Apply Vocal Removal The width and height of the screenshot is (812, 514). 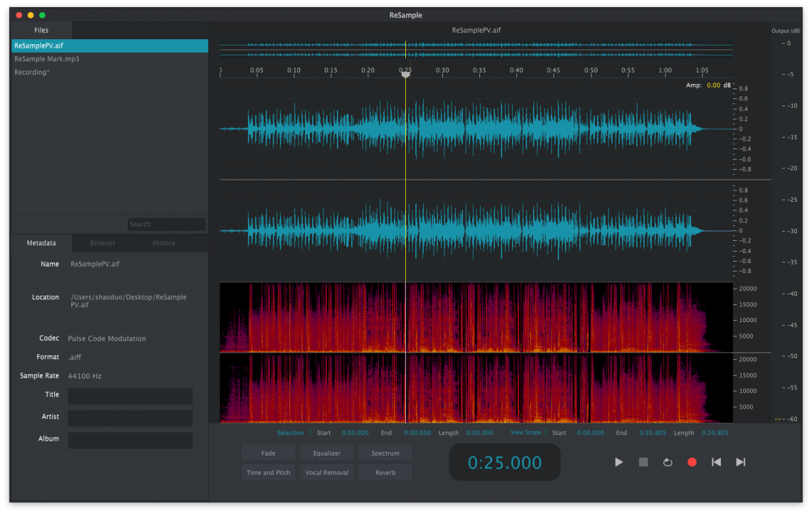point(327,473)
